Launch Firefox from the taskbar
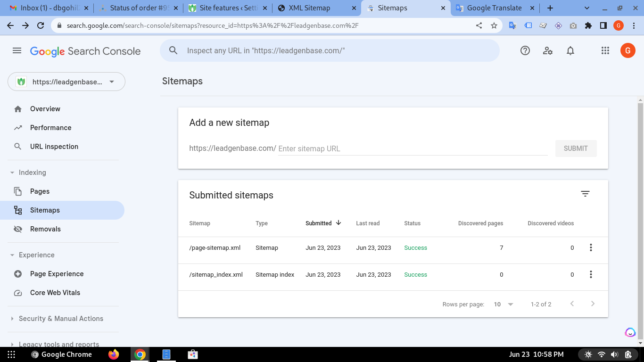Image resolution: width=644 pixels, height=362 pixels. 114,354
